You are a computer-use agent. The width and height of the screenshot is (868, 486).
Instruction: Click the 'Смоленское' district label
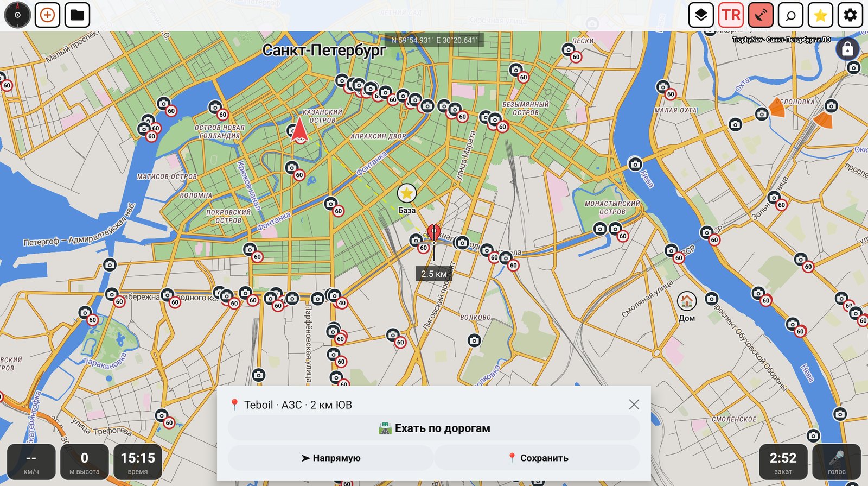(x=734, y=419)
